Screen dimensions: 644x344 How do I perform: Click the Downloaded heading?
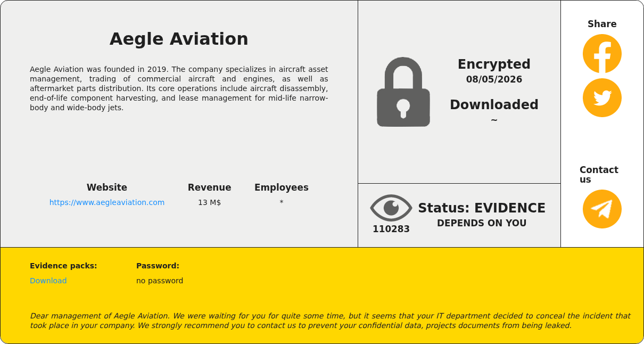pyautogui.click(x=494, y=104)
